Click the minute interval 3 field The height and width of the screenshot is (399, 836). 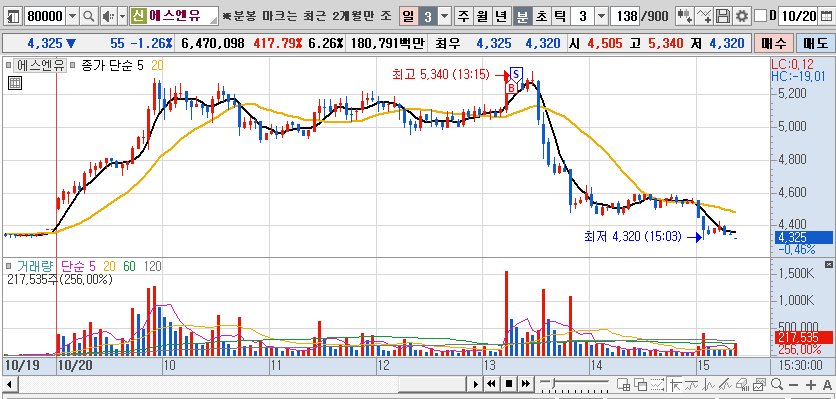click(x=583, y=17)
